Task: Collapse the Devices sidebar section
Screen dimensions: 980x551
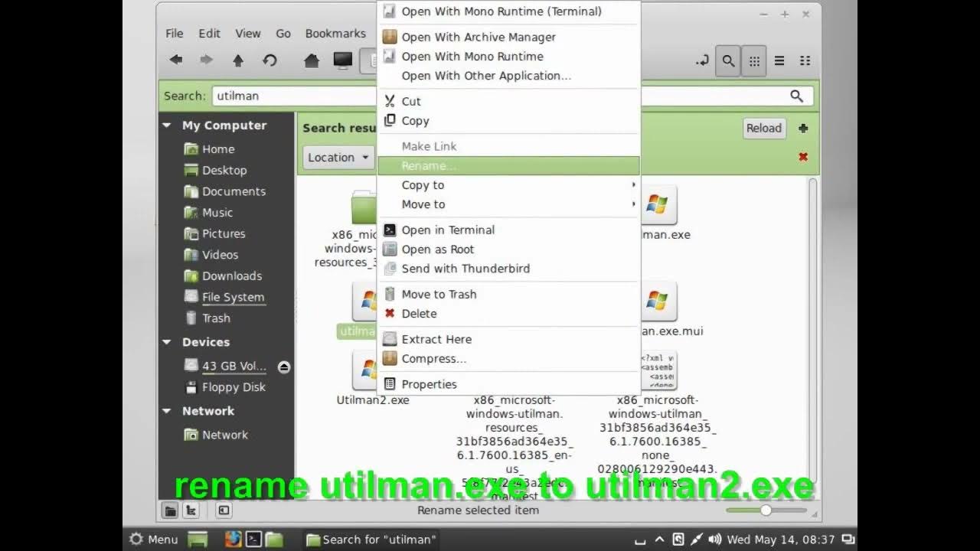Action: (167, 342)
